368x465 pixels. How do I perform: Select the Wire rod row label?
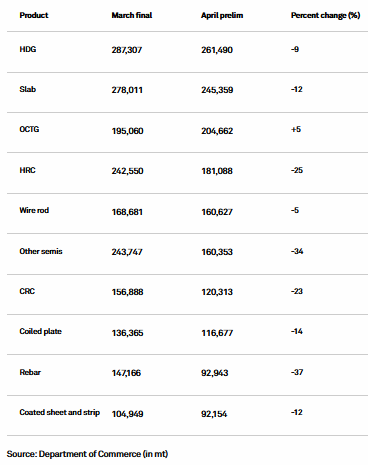tap(34, 210)
